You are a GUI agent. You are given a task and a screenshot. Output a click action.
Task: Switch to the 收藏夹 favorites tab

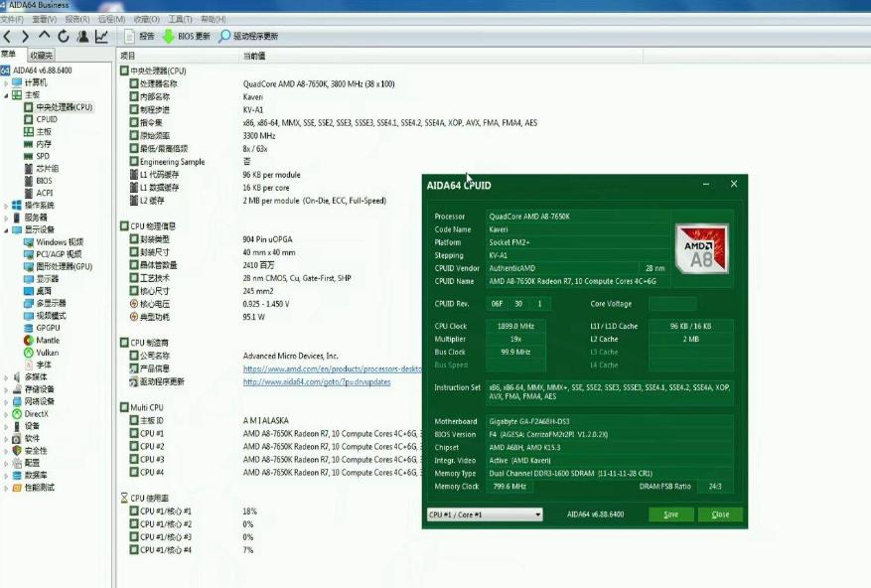(x=41, y=55)
